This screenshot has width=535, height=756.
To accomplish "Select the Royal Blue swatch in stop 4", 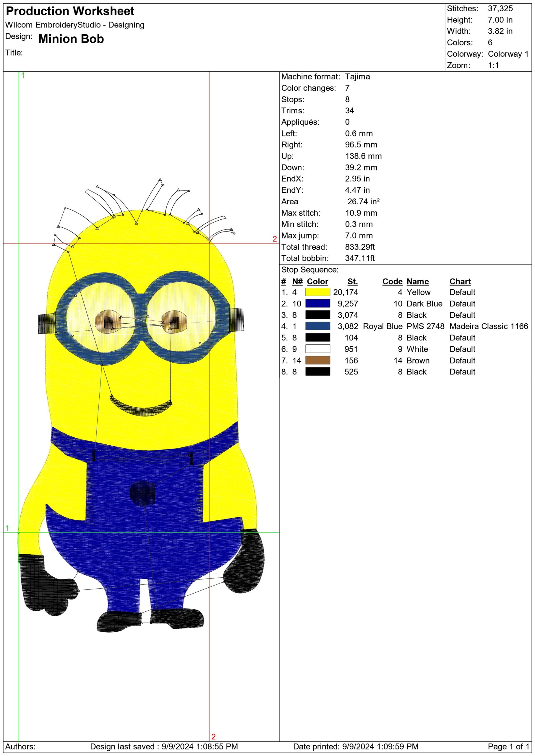I will point(317,326).
